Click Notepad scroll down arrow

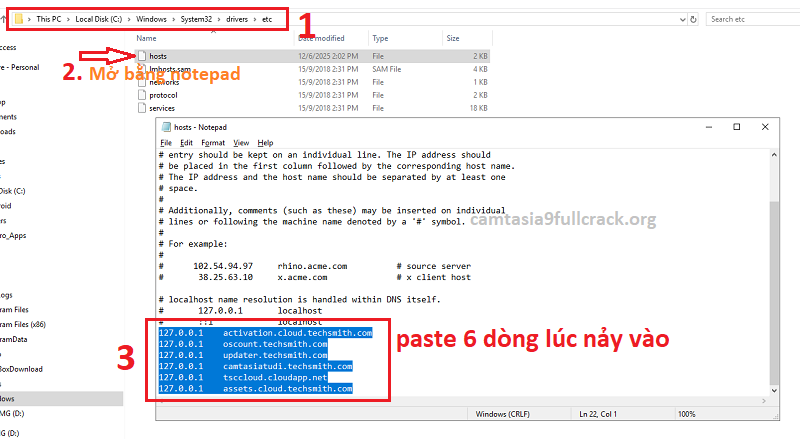click(x=774, y=391)
